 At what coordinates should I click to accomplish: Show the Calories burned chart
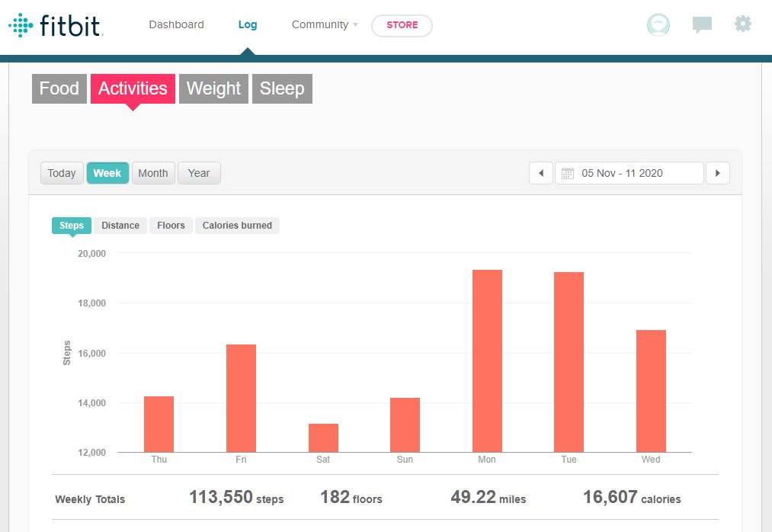click(x=237, y=226)
